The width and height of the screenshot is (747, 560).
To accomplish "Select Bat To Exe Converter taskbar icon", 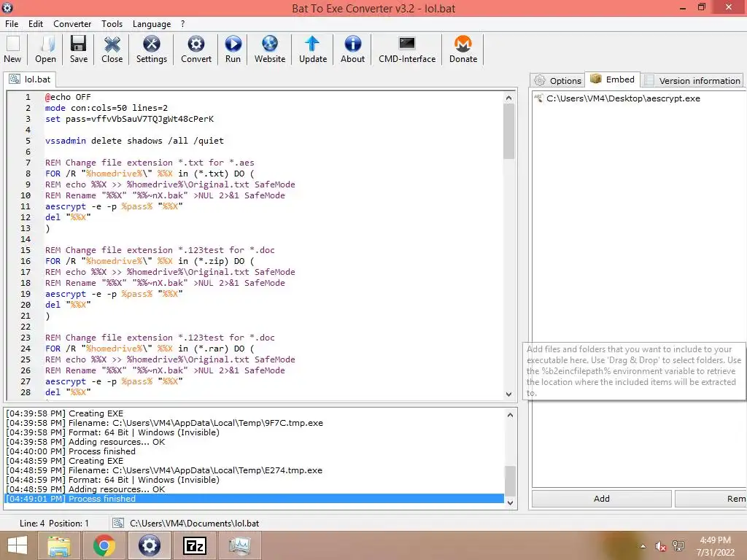I will (x=149, y=545).
